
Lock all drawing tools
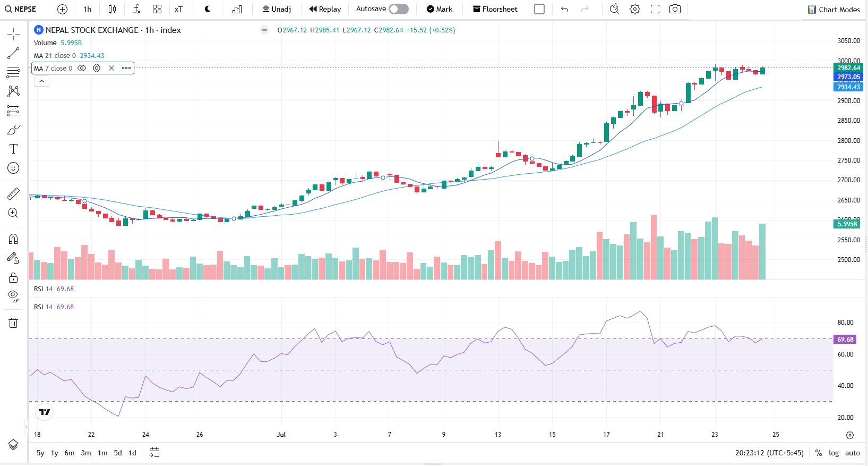pos(13,277)
